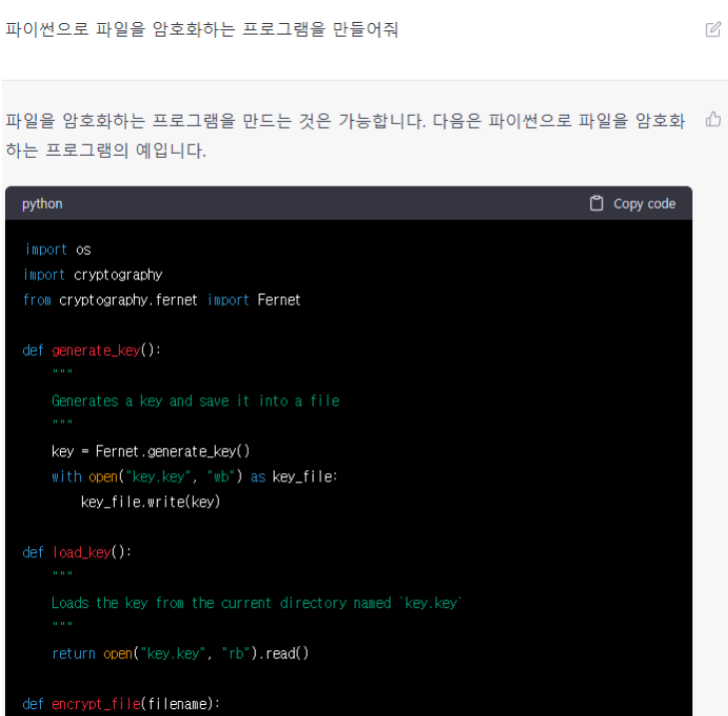This screenshot has height=716, width=728.
Task: Click docstring 'Loads the key from the current directory'
Action: (257, 603)
